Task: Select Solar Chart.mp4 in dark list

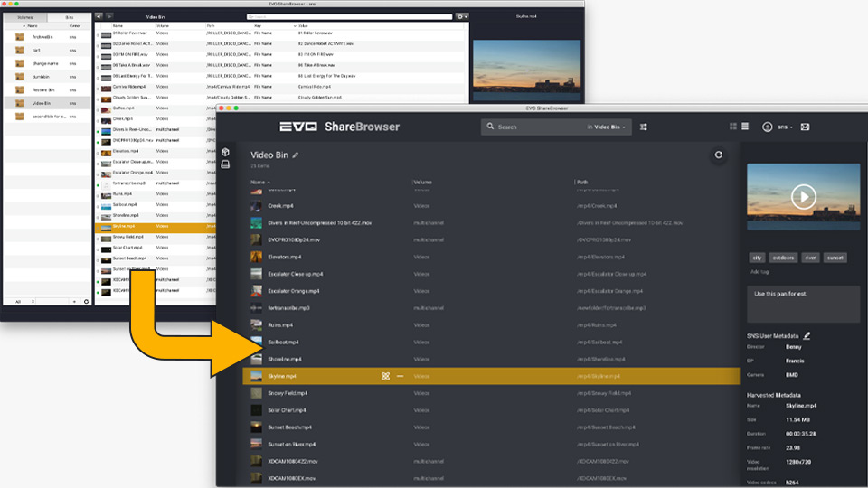Action: pos(491,410)
